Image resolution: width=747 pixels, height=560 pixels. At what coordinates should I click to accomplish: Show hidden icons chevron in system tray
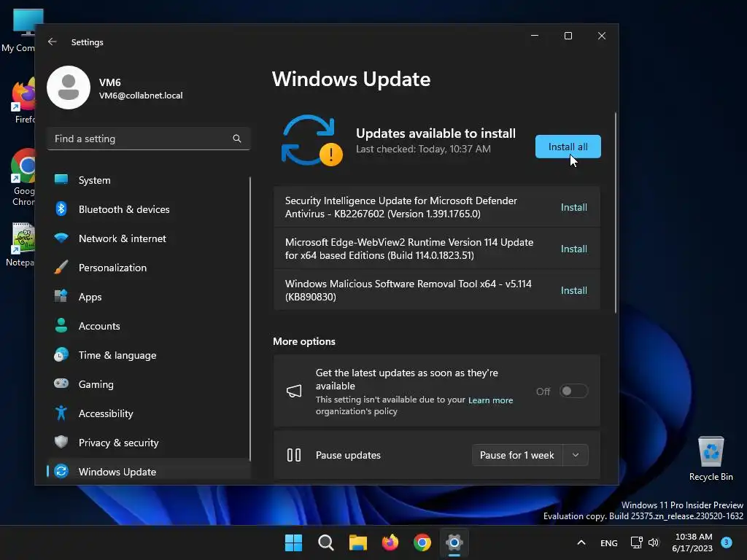[x=581, y=542]
